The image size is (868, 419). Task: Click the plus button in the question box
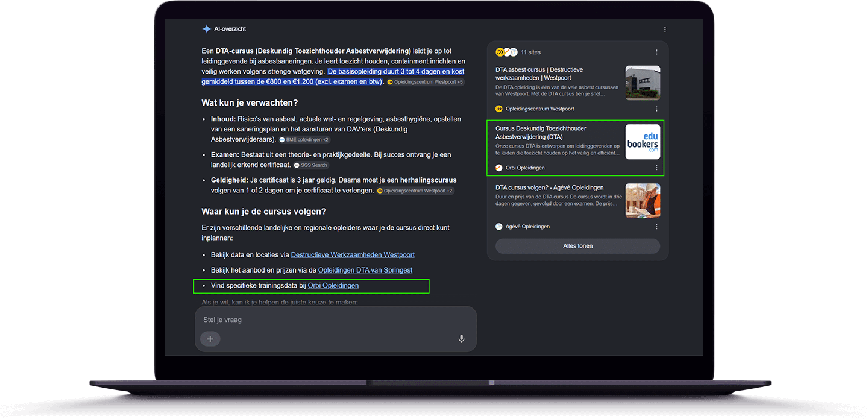(x=210, y=339)
